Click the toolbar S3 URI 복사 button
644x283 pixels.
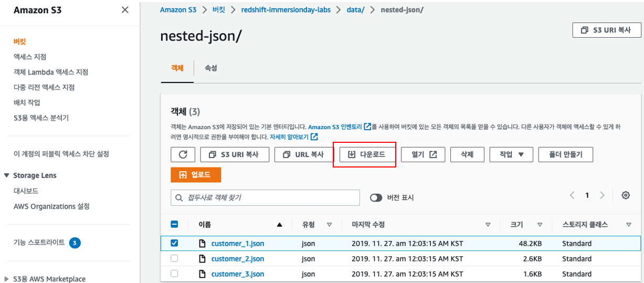click(x=235, y=154)
